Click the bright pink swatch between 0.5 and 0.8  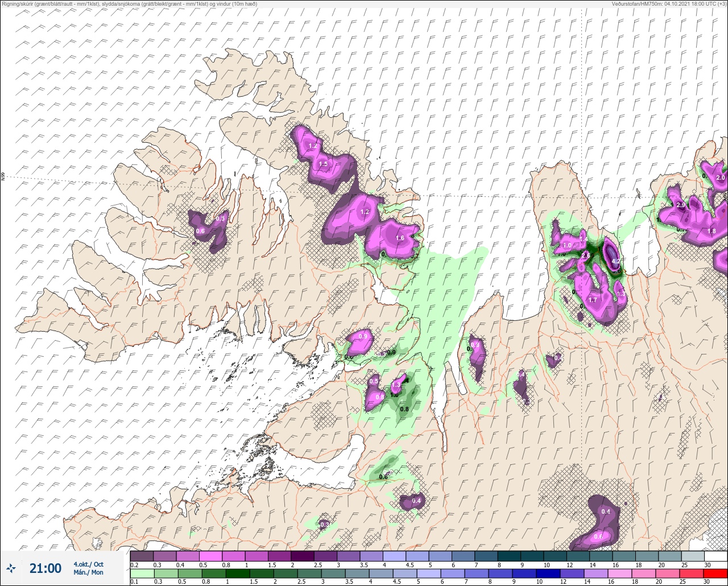click(210, 556)
